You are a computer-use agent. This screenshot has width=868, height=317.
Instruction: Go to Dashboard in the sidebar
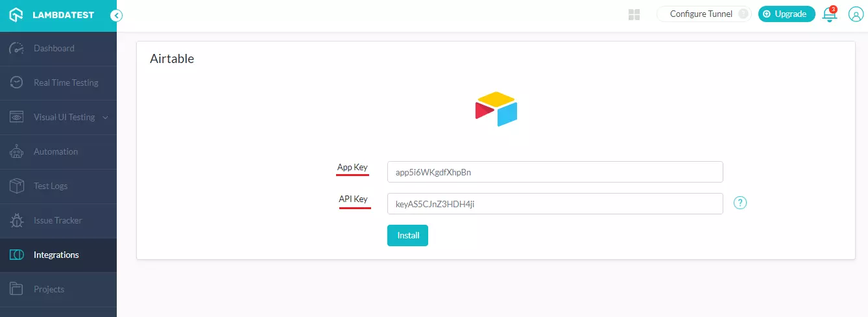(x=58, y=49)
